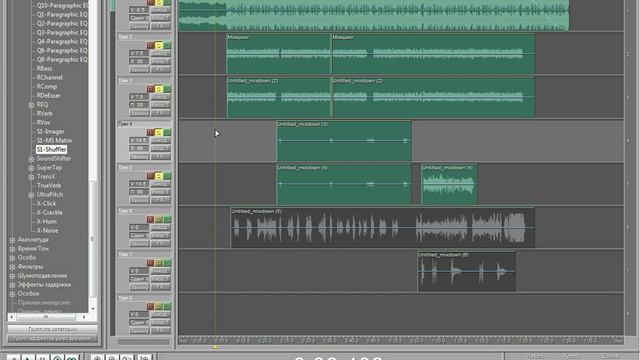Select the RBass effect
The height and width of the screenshot is (360, 640).
coord(44,69)
